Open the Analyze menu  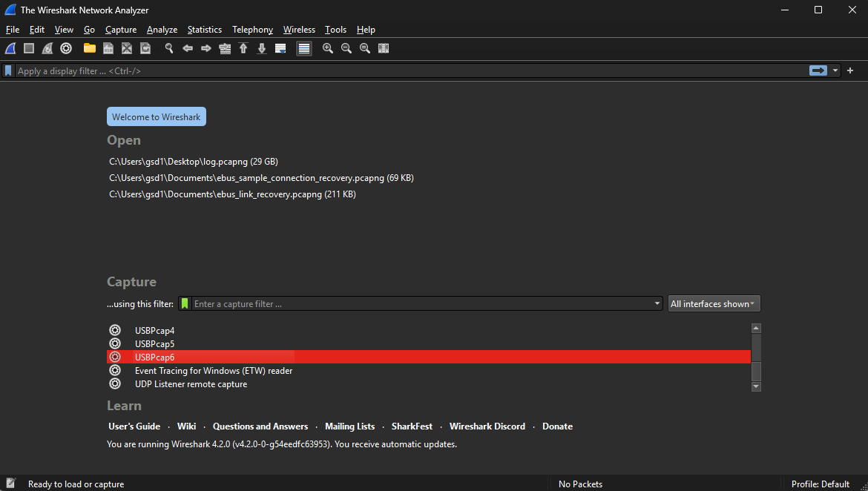pos(162,30)
